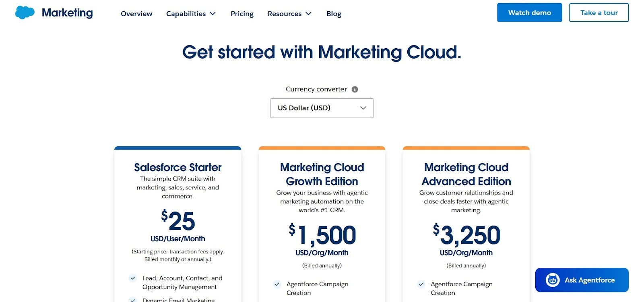This screenshot has height=302, width=644.
Task: Click Growth description 'Grow your business with agentic'
Action: [x=322, y=201]
